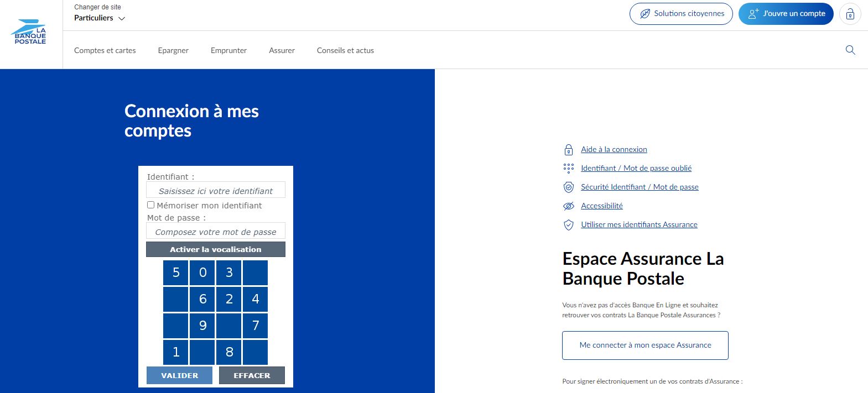Focus the Identifiant input field
Image resolution: width=868 pixels, height=393 pixels.
(x=216, y=190)
